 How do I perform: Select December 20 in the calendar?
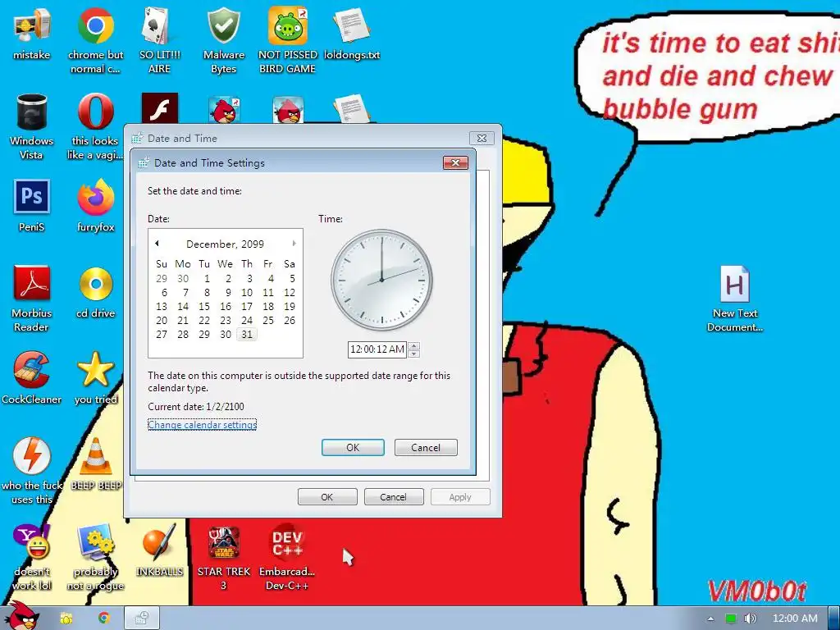(x=162, y=321)
